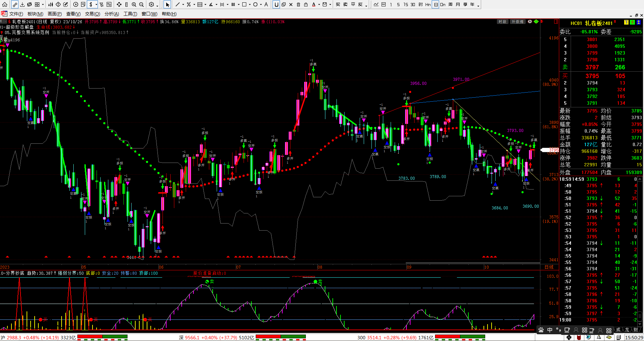The width and height of the screenshot is (644, 341).
Task: Click the yellow 下 icon beside the contract name
Action: (626, 22)
